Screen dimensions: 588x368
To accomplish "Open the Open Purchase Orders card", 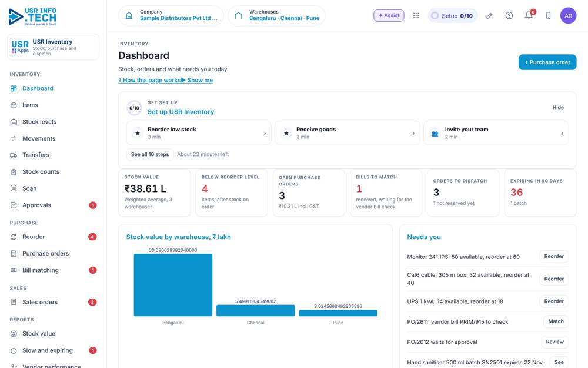I will (309, 193).
